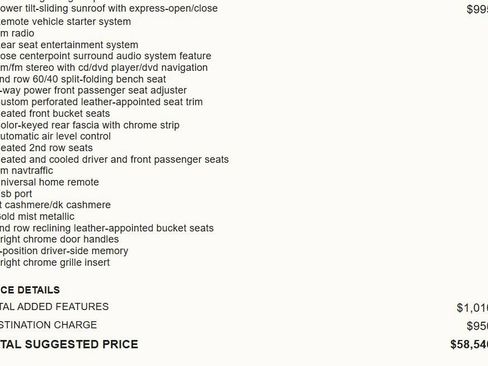The height and width of the screenshot is (366, 488).
Task: Select the remote vehicle starter system text
Action: tap(65, 22)
